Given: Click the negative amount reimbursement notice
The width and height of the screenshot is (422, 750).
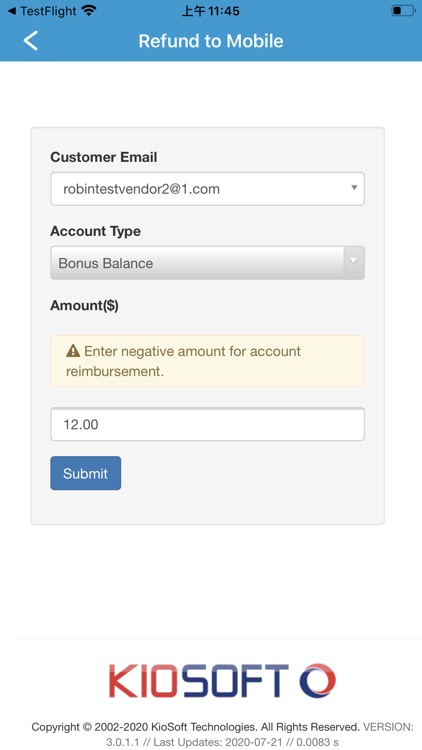Looking at the screenshot, I should click(x=208, y=361).
